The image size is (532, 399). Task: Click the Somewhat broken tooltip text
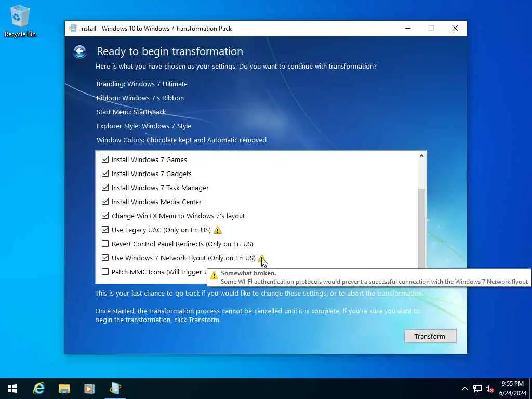(x=248, y=273)
